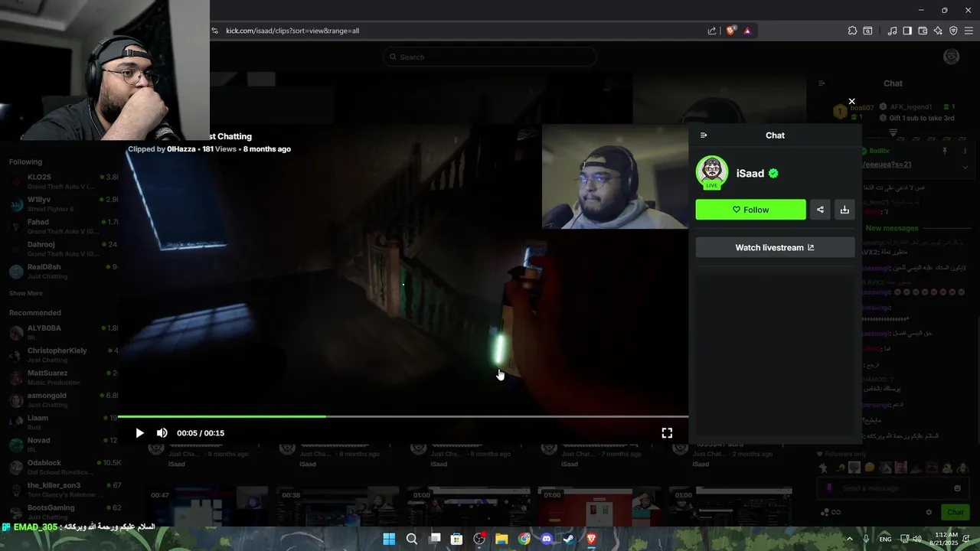This screenshot has width=980, height=551.
Task: Open iSaad's live avatar
Action: 712,172
